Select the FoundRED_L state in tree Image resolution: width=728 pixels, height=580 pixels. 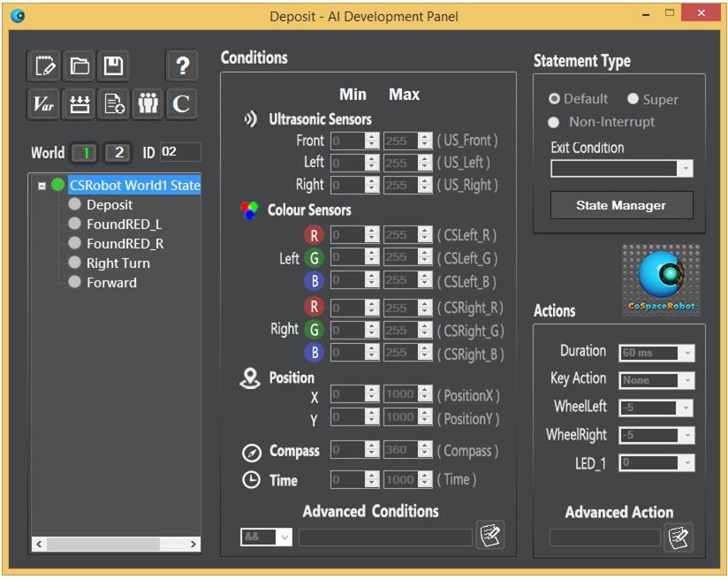[124, 224]
